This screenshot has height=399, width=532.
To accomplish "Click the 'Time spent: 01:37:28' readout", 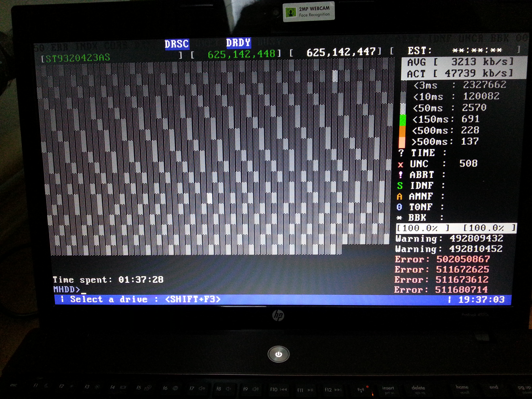I will pos(108,280).
